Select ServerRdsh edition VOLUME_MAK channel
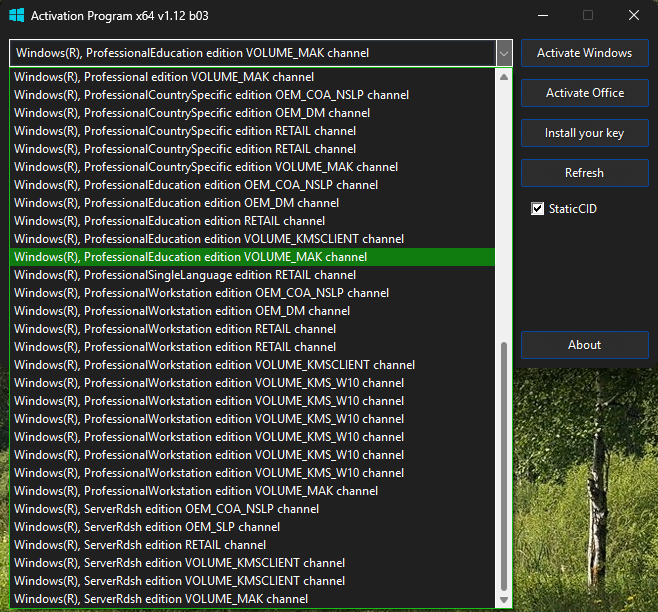This screenshot has height=612, width=658. (x=252, y=599)
